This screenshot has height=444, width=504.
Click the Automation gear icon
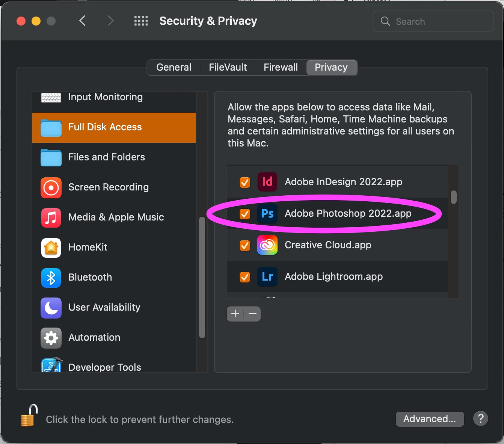tap(51, 338)
